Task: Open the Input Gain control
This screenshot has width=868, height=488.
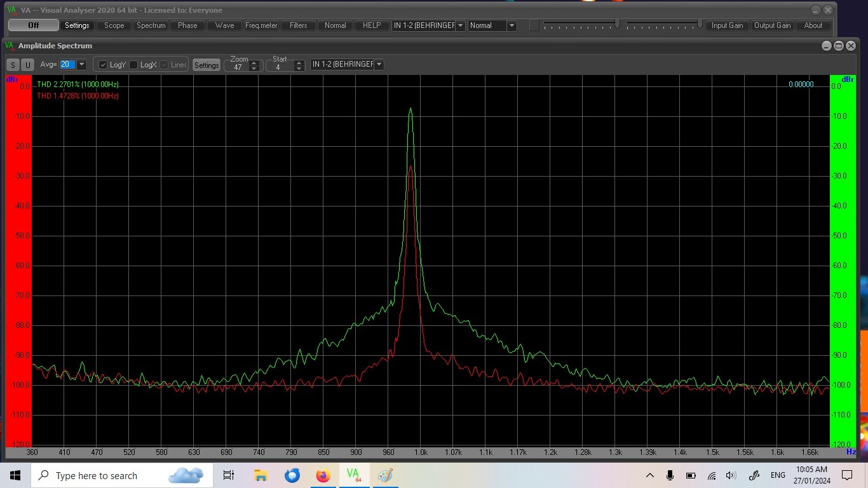Action: click(x=727, y=25)
